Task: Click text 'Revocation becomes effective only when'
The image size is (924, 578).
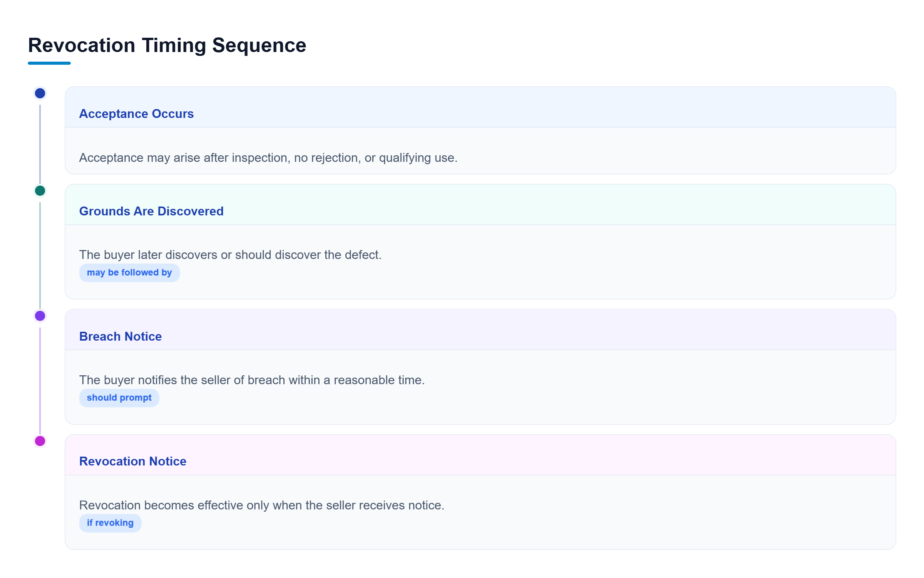Action: click(x=190, y=505)
